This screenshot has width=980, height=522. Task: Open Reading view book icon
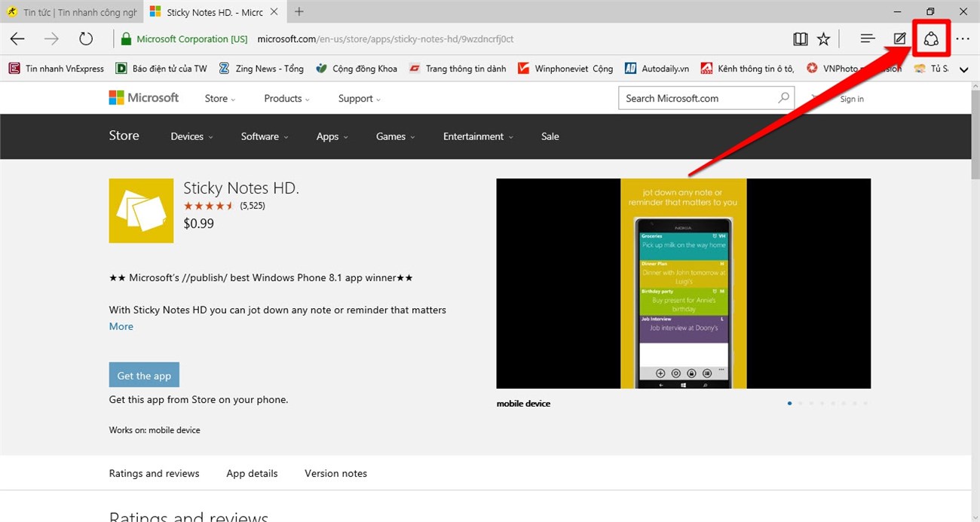[801, 39]
